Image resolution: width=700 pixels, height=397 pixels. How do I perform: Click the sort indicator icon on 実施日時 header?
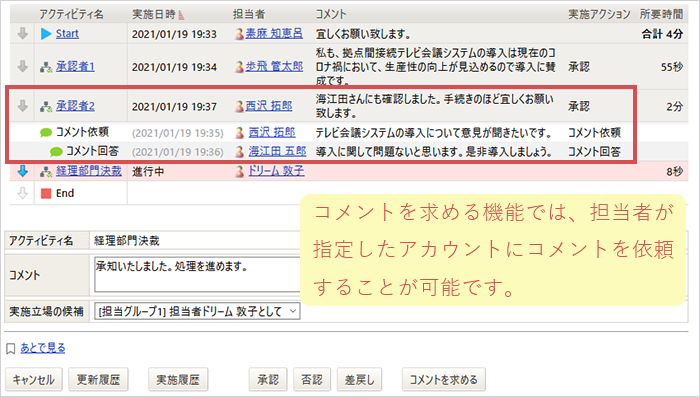point(181,15)
